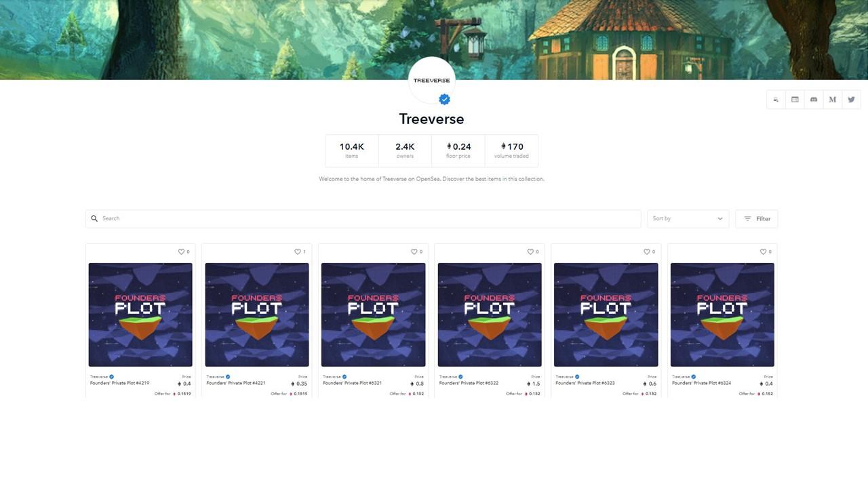Screen dimensions: 868x488
Task: Click the Treeverse round logo
Action: click(432, 80)
